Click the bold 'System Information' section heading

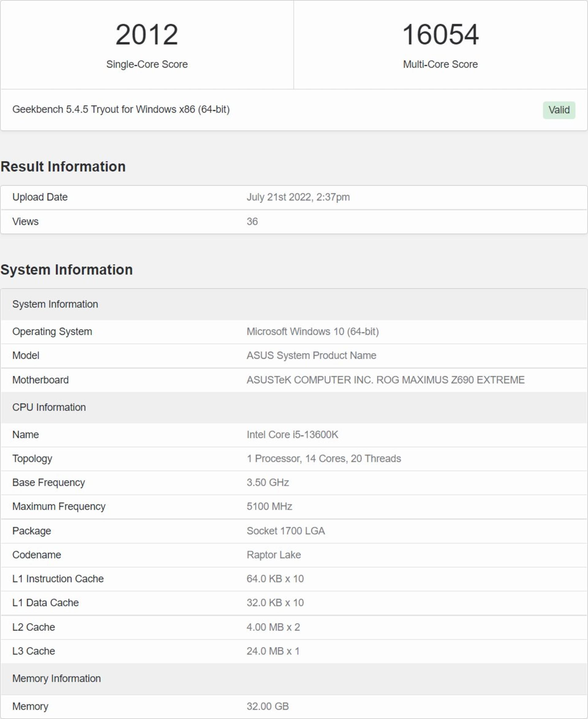pyautogui.click(x=66, y=269)
